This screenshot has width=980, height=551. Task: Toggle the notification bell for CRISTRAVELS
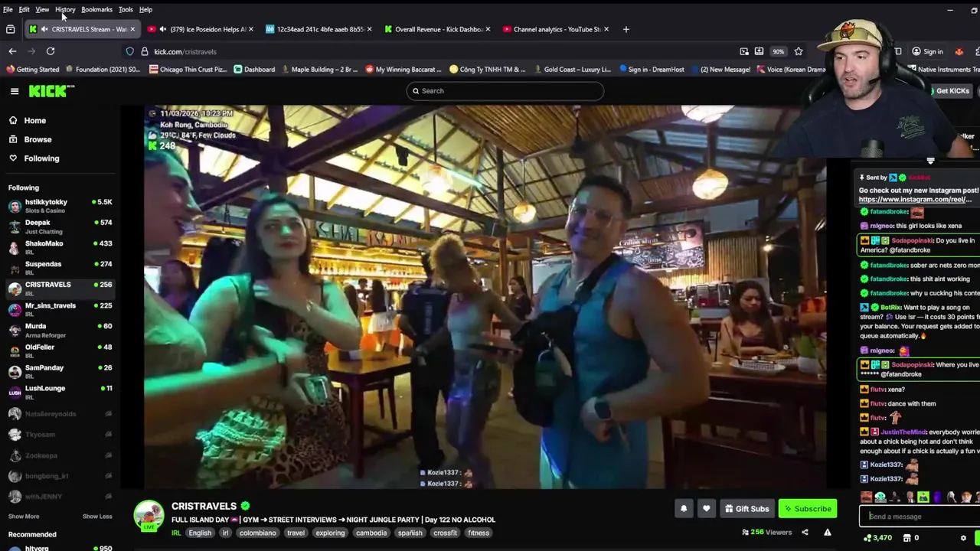(x=684, y=509)
